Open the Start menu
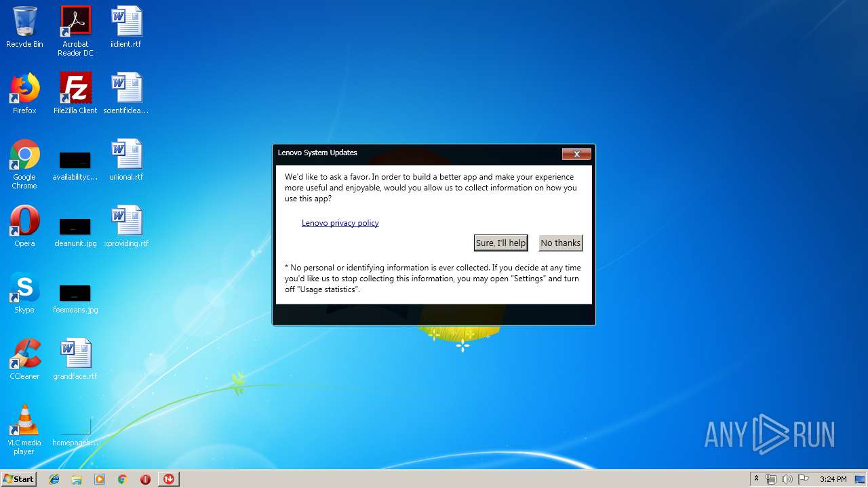This screenshot has height=488, width=868. [19, 479]
